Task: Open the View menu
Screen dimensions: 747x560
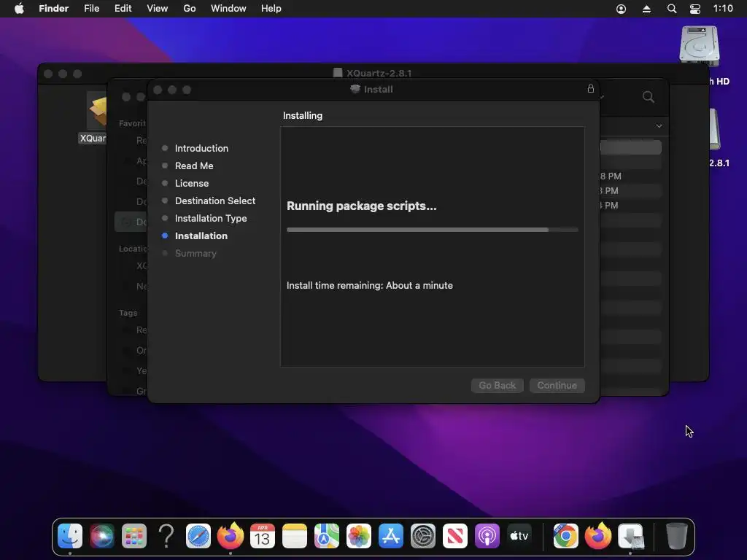Action: coord(158,9)
